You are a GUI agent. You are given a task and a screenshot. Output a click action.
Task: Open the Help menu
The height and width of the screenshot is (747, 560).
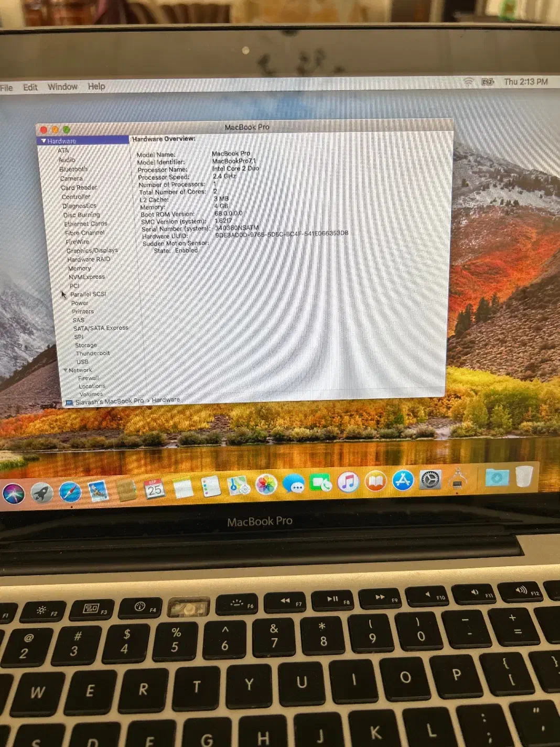pyautogui.click(x=96, y=86)
